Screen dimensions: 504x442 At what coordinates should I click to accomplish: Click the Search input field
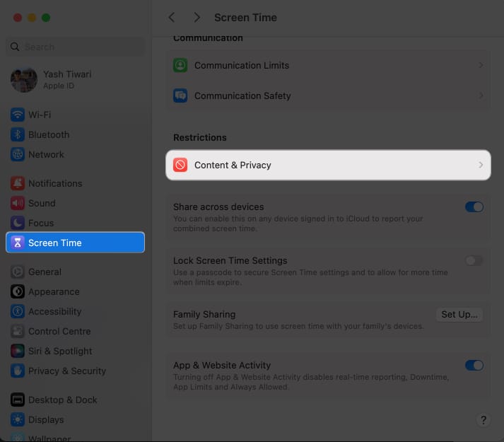pos(75,47)
